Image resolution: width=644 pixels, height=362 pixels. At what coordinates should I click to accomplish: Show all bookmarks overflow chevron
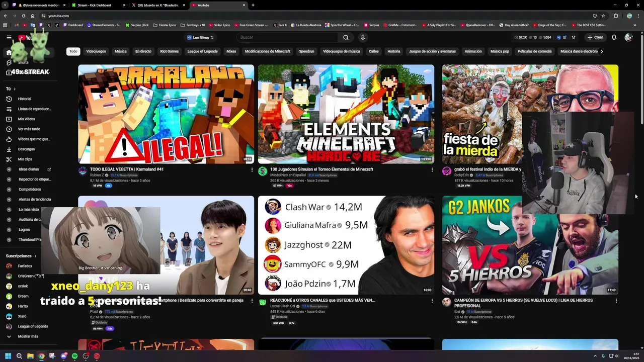coord(636,25)
